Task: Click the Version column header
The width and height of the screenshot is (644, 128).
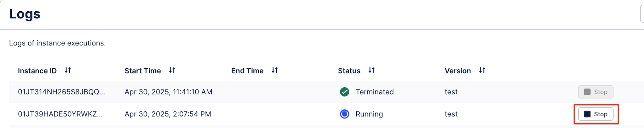Action: pos(458,71)
